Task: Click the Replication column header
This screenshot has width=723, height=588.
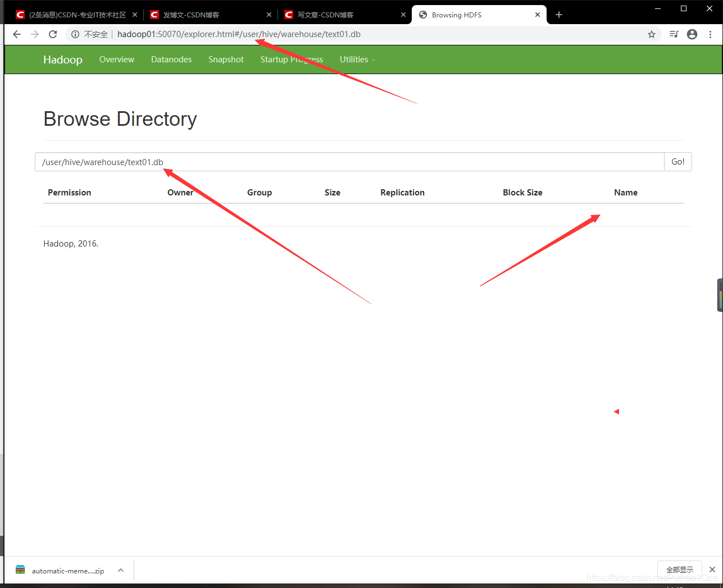Action: (x=402, y=193)
